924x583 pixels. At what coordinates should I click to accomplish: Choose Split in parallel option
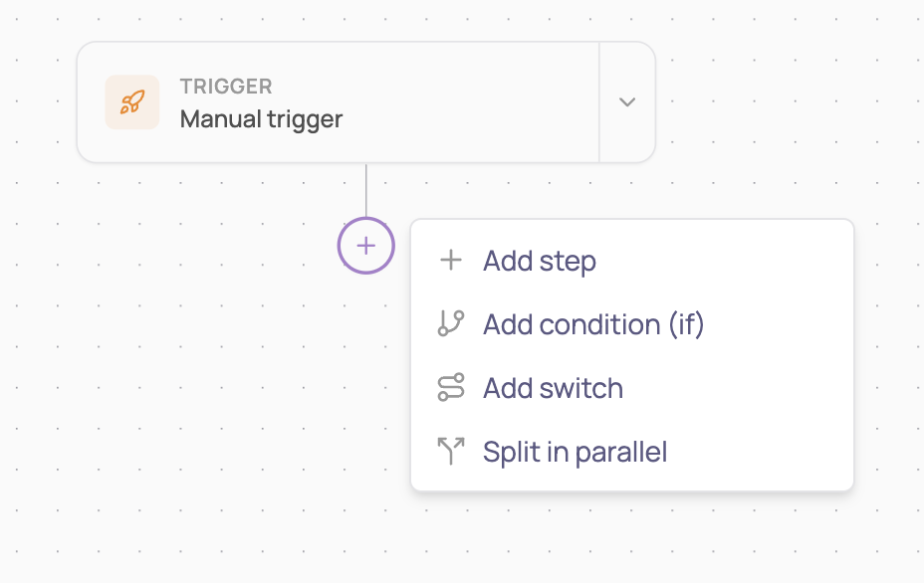point(631,451)
